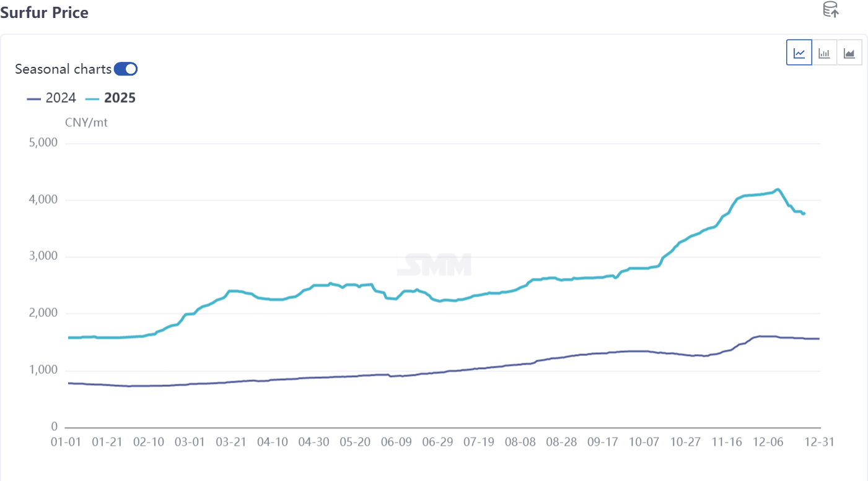Click the 3,000 y-axis value label
The image size is (868, 481).
point(44,257)
